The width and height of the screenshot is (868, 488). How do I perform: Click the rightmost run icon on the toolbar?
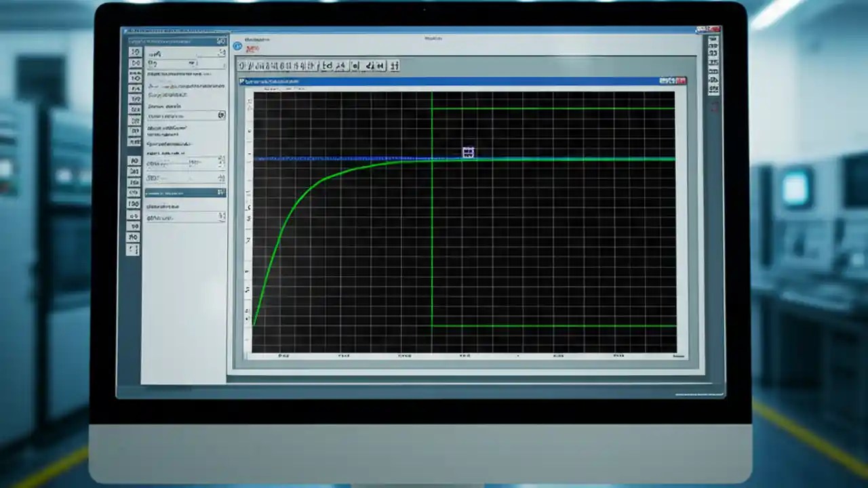tap(395, 66)
